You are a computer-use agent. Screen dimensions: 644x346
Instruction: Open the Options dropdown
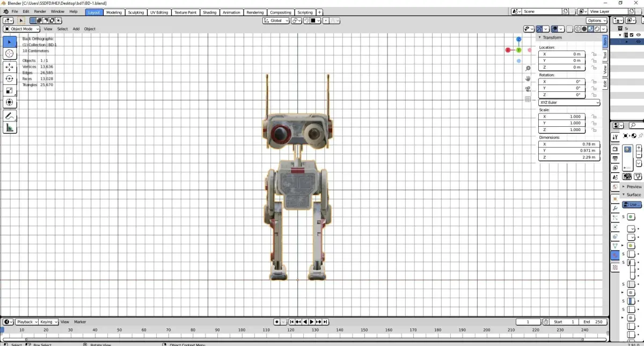(596, 20)
